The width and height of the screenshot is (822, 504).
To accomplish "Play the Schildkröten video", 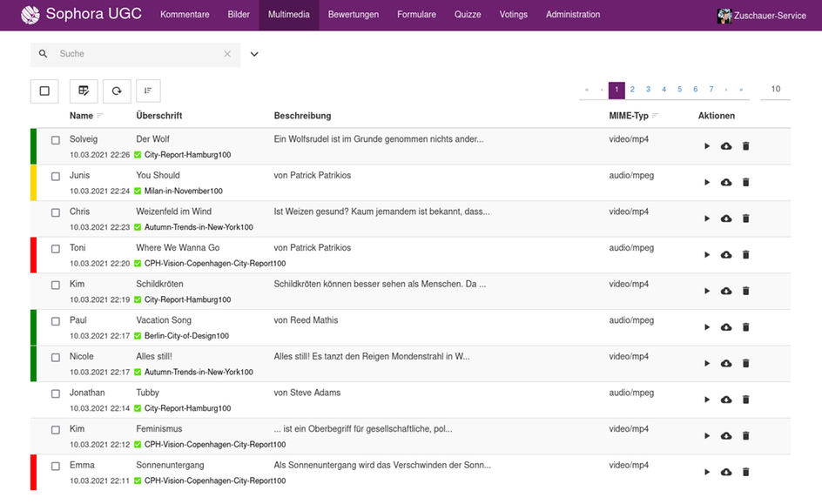I will pos(707,291).
